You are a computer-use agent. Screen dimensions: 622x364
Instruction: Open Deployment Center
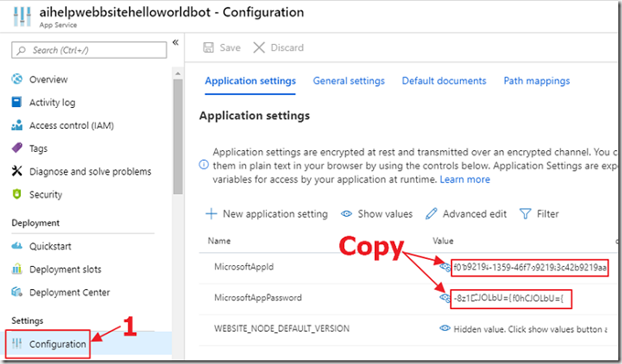[x=60, y=293]
